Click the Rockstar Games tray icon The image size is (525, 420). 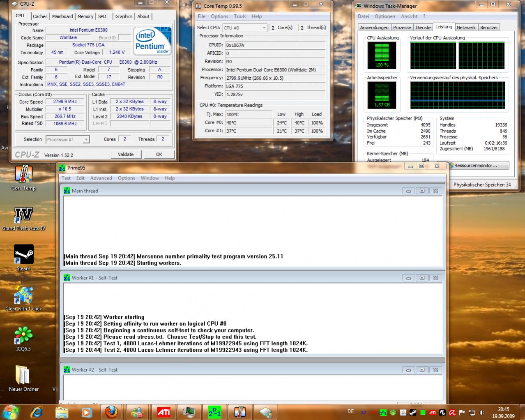[442, 413]
